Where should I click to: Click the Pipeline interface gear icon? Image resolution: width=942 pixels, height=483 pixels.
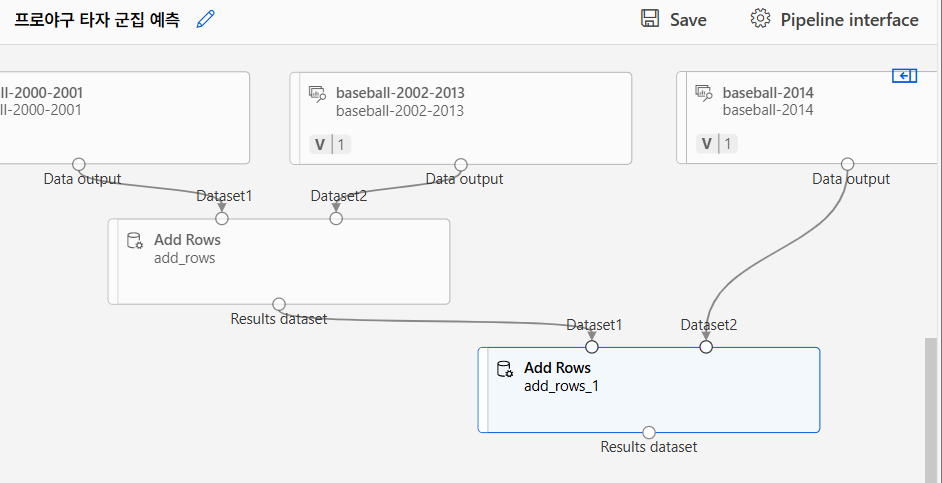[761, 19]
